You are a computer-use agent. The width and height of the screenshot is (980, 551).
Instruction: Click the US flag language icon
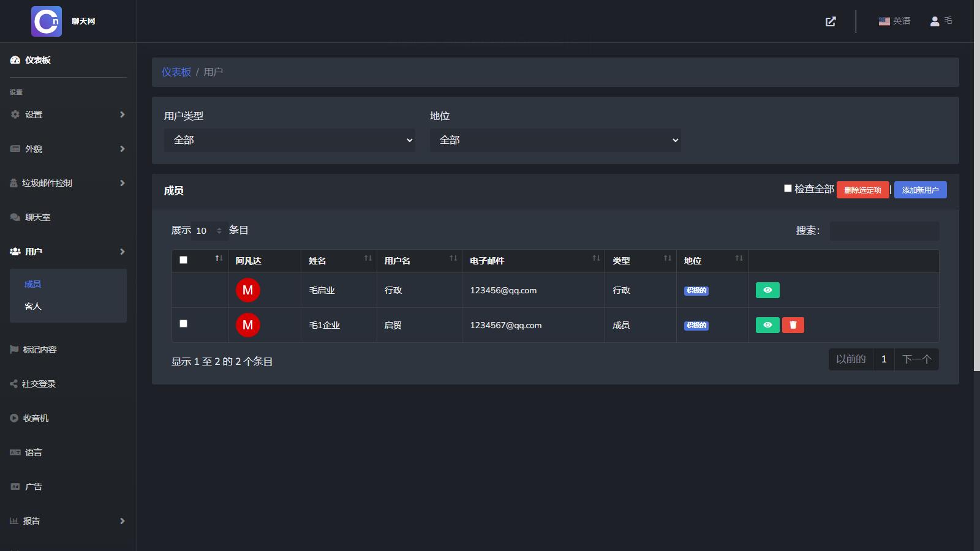point(884,21)
